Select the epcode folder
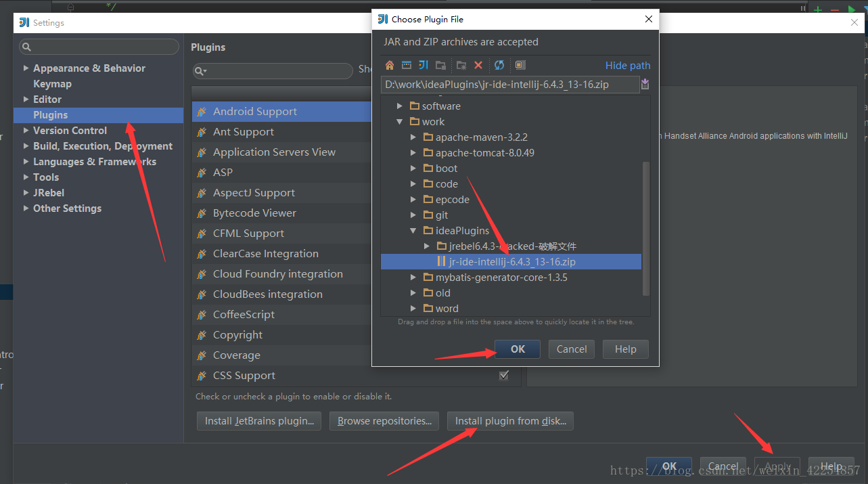868x484 pixels. click(452, 200)
